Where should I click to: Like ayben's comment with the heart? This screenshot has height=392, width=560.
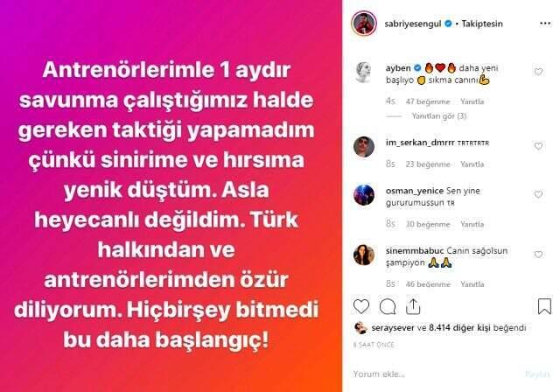[x=538, y=72]
